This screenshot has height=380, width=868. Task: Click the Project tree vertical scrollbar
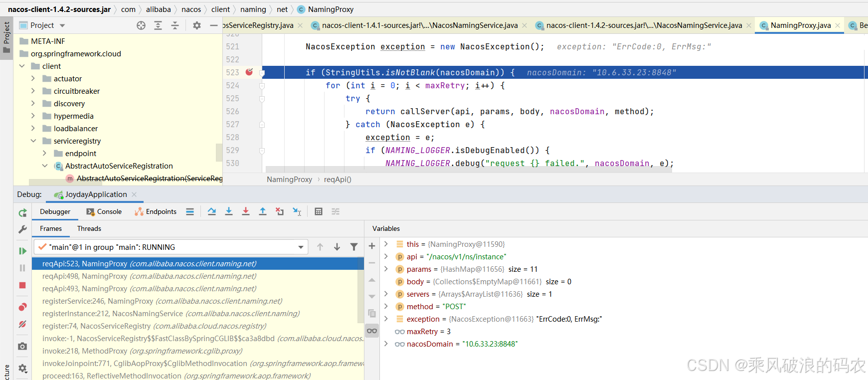[x=218, y=152]
